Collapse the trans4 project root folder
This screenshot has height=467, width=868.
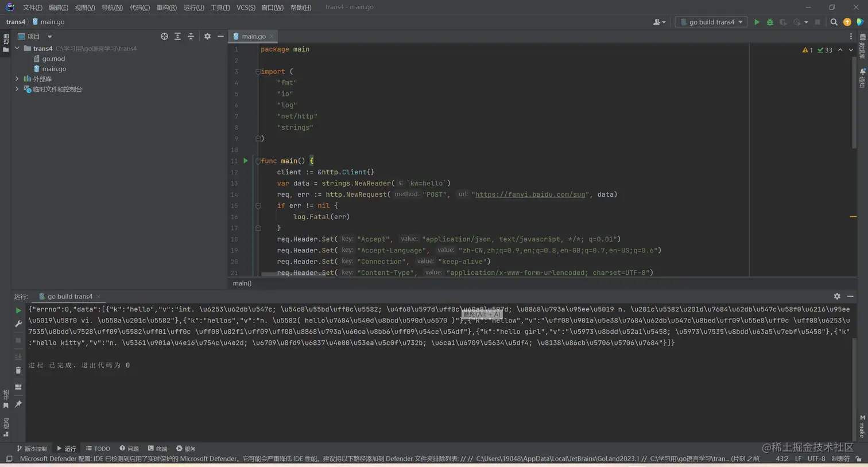(x=17, y=49)
